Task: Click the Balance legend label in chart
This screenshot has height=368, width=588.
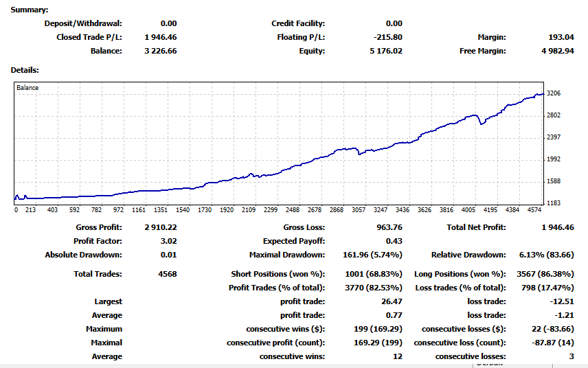Action: pyautogui.click(x=27, y=88)
